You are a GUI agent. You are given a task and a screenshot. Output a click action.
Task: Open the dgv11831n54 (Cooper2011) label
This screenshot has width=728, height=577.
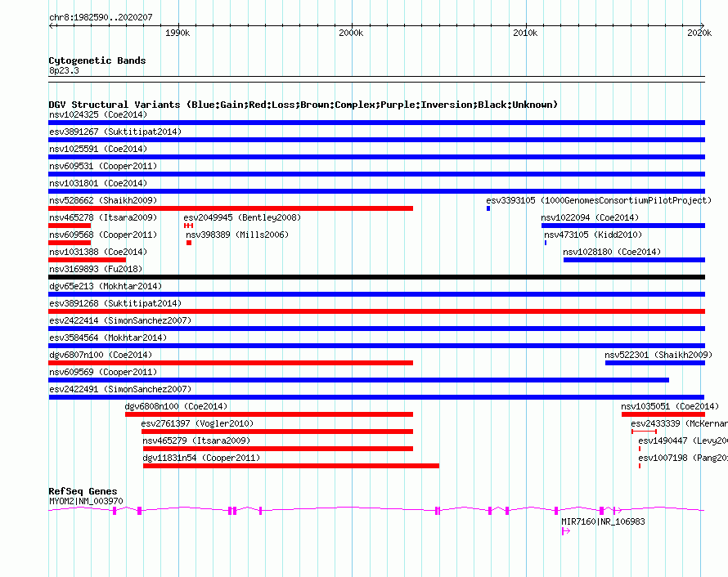point(201,458)
